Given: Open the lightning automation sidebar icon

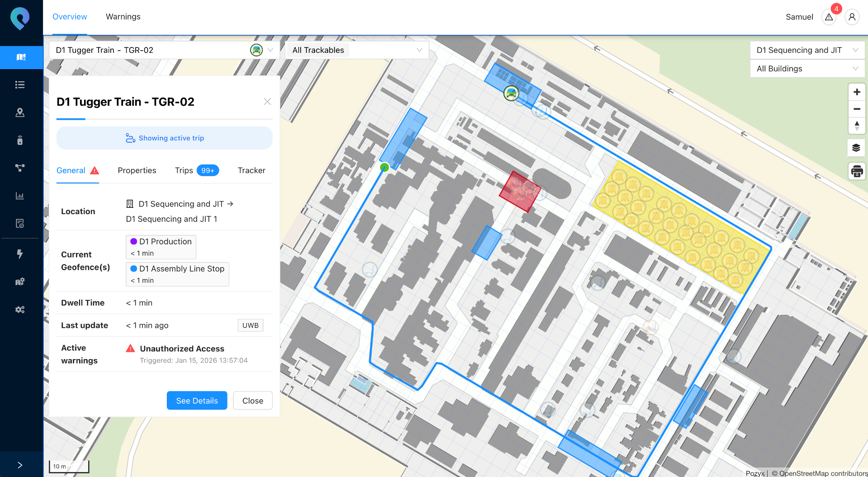Looking at the screenshot, I should pos(20,254).
